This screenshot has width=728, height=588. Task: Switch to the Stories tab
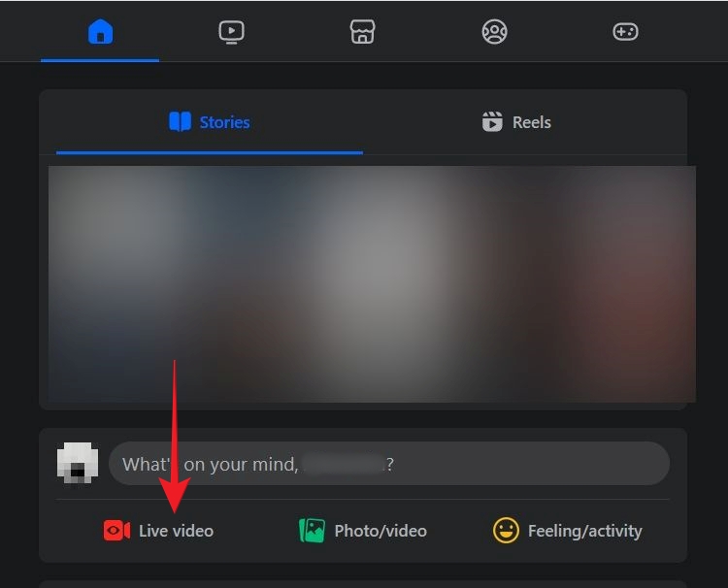pyautogui.click(x=210, y=122)
